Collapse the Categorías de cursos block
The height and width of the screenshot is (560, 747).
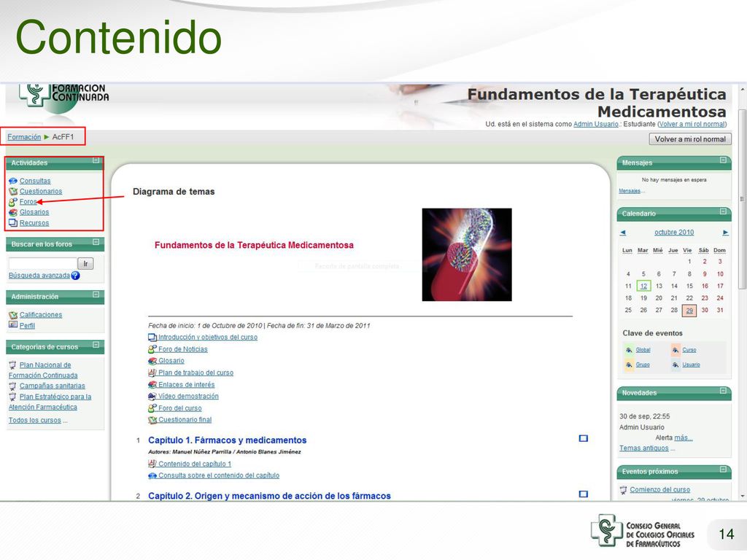[x=96, y=344]
